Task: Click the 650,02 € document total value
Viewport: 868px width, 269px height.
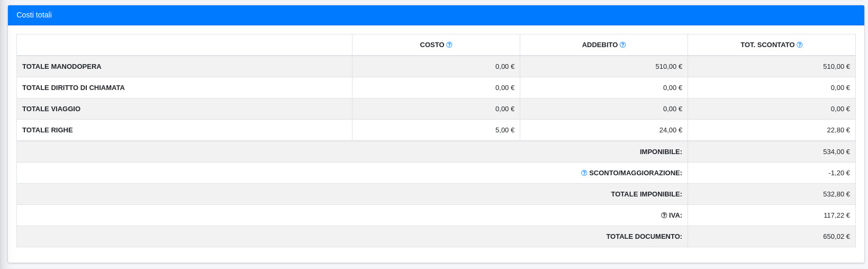Action: click(x=836, y=237)
